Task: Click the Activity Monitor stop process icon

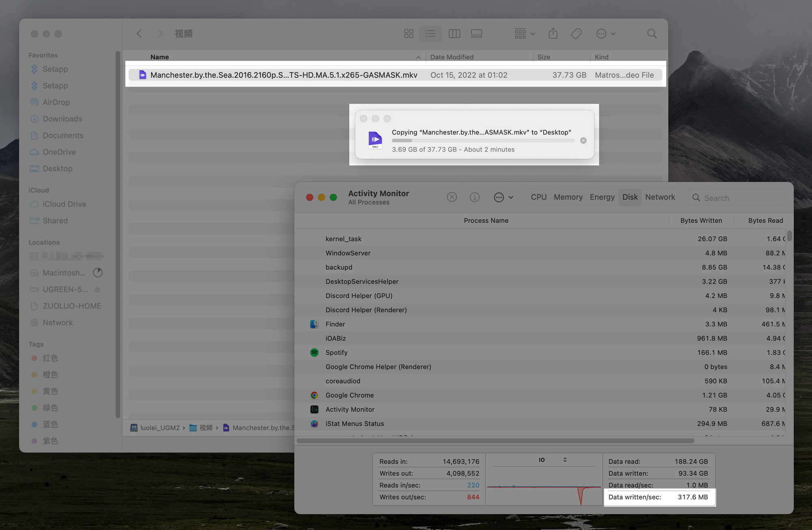Action: click(452, 197)
